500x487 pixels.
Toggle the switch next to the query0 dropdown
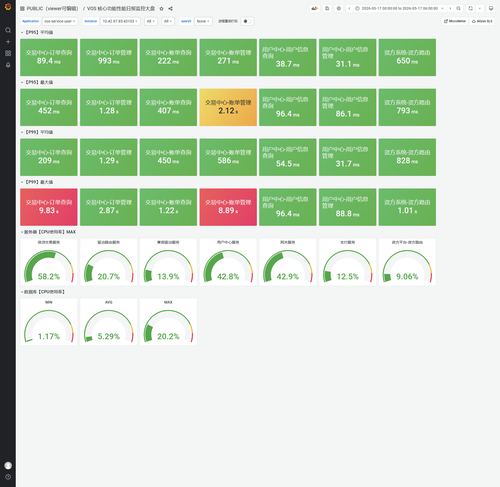[247, 21]
